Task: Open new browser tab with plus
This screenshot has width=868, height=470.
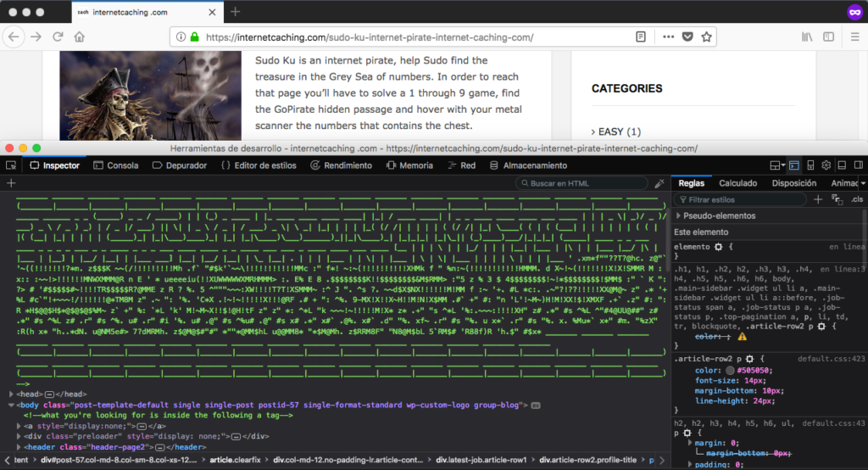Action: [236, 12]
